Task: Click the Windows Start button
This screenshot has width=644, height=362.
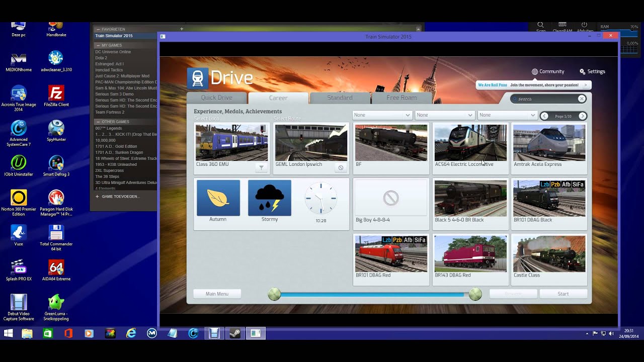Action: (8, 333)
